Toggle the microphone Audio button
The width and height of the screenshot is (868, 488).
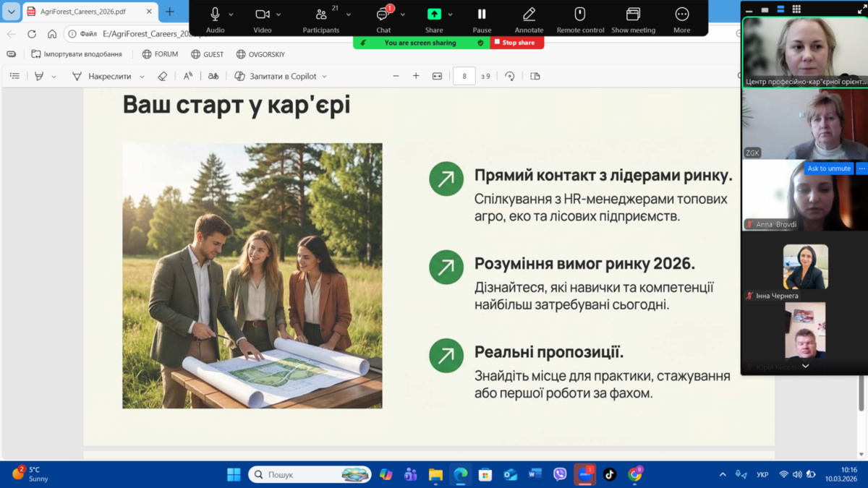pos(215,14)
